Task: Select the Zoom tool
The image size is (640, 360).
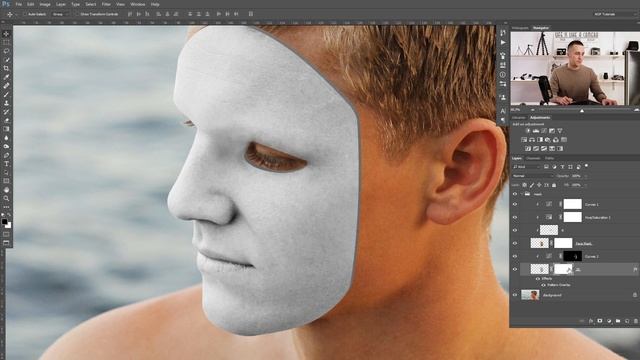Action: point(6,198)
